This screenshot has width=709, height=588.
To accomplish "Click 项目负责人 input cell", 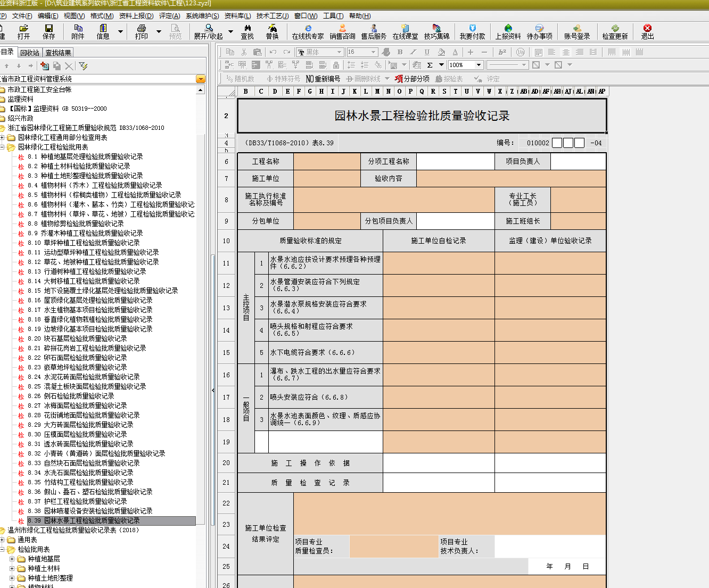I will [578, 161].
